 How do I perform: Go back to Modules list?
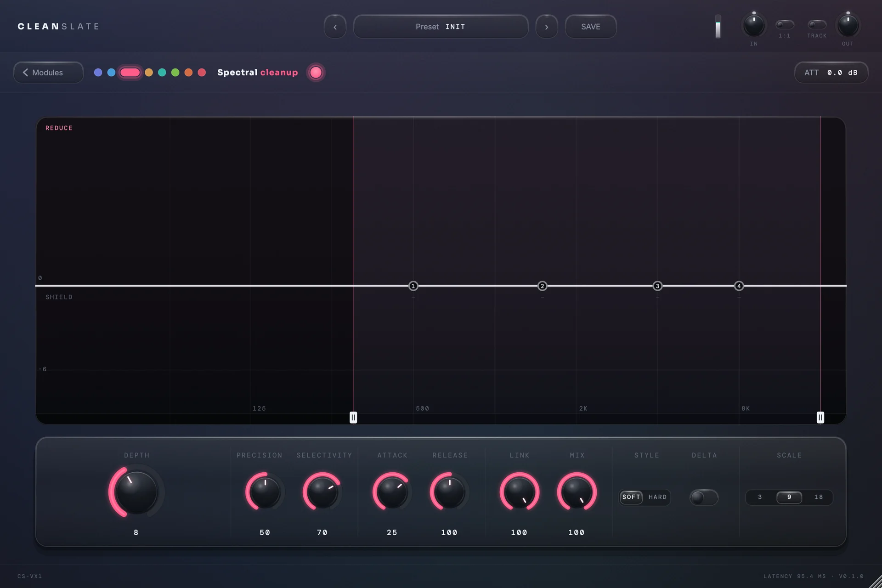(x=48, y=73)
